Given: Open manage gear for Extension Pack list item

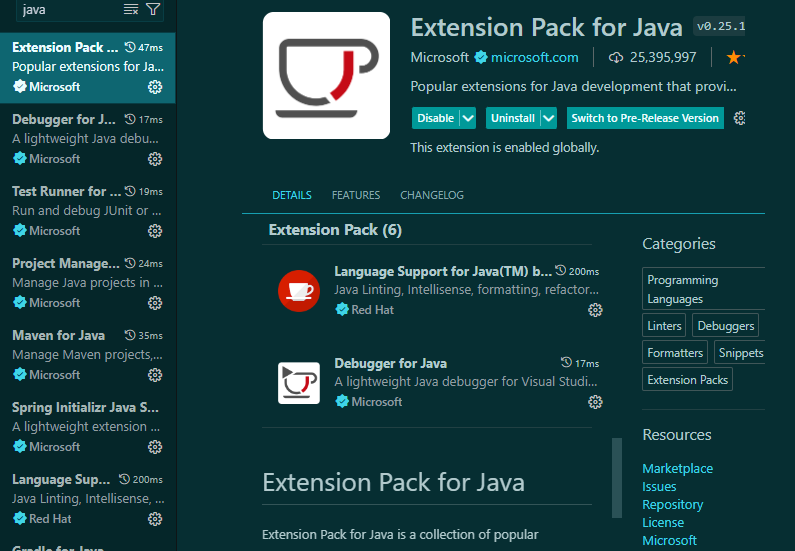Looking at the screenshot, I should 155,87.
